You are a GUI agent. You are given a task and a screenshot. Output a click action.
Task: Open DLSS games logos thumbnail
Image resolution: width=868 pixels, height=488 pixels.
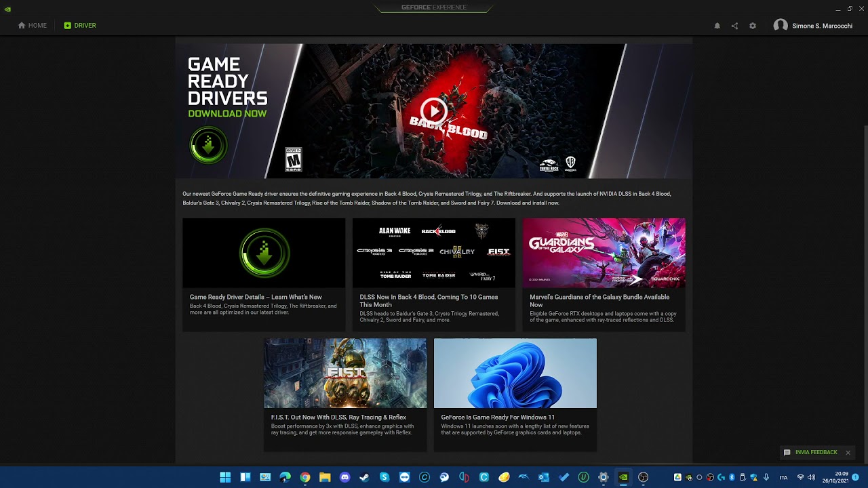[434, 253]
